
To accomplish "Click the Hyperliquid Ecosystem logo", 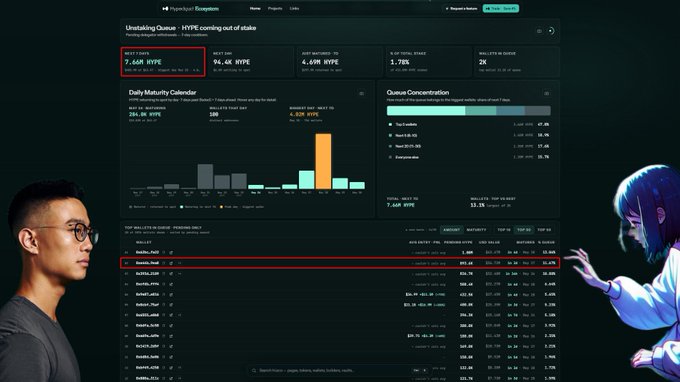I will pos(190,9).
